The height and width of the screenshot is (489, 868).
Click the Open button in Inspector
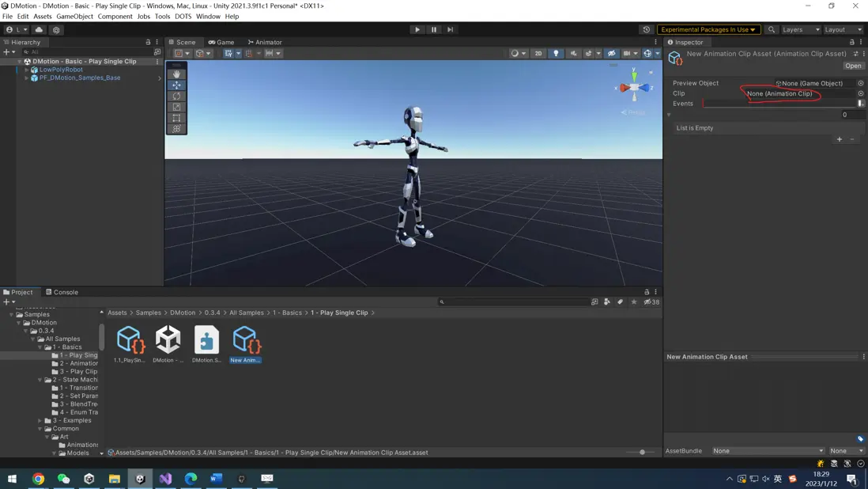pos(853,66)
